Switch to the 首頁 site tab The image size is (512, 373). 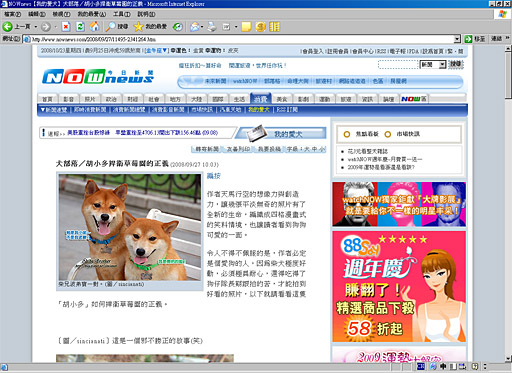tap(47, 99)
